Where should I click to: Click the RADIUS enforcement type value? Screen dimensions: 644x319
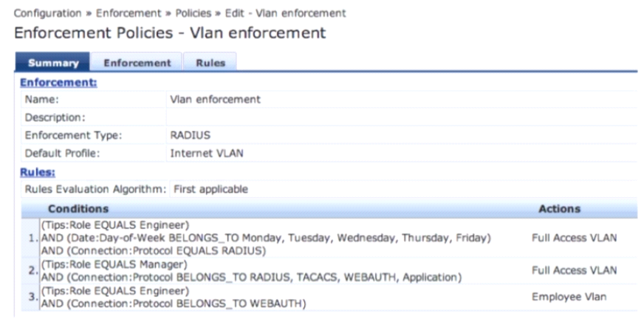pyautogui.click(x=190, y=136)
